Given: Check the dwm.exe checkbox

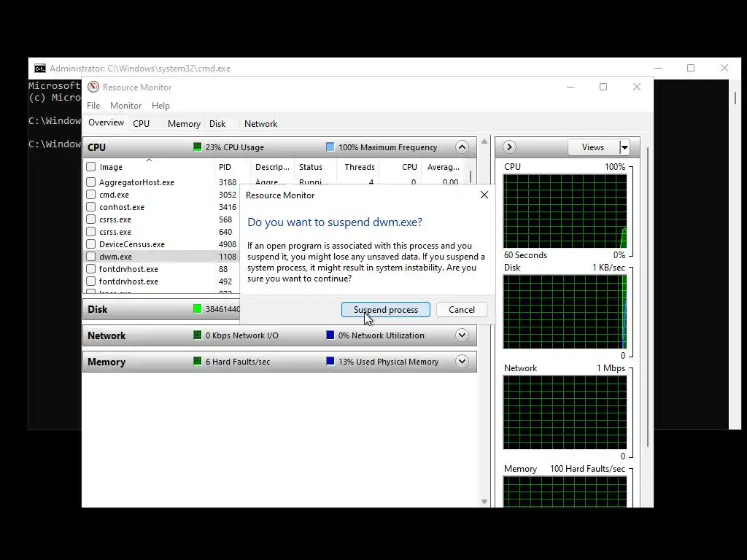Looking at the screenshot, I should [x=91, y=256].
